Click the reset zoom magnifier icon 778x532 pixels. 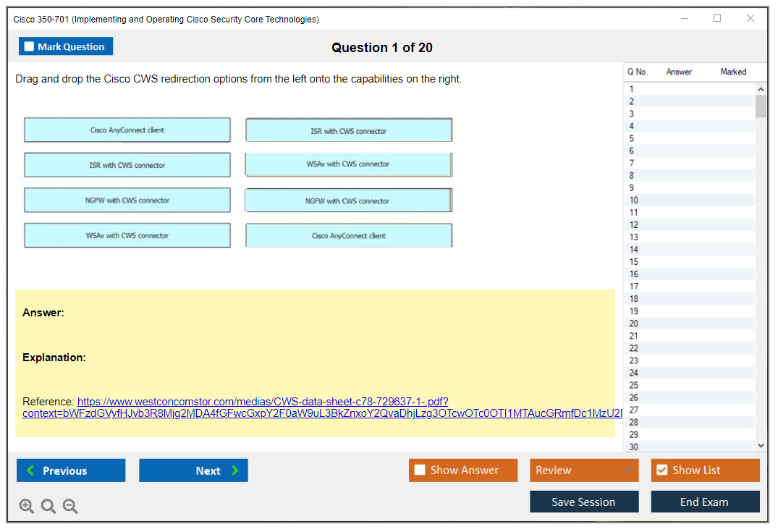pos(48,507)
